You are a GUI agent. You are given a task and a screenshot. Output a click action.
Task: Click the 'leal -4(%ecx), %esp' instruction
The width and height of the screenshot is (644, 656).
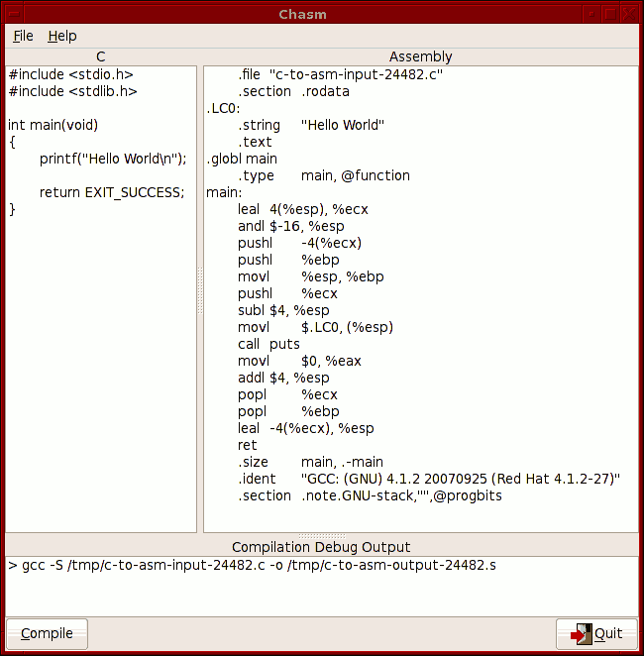point(306,428)
